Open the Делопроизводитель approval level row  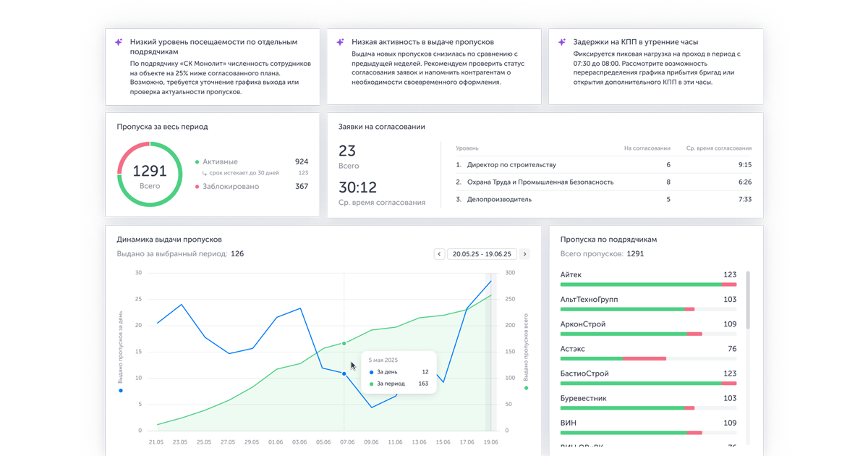tap(498, 200)
